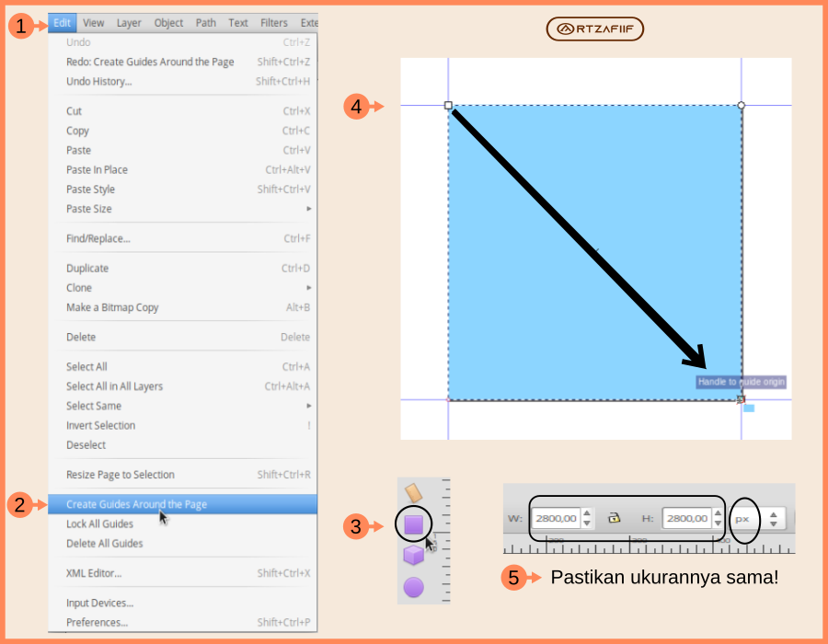Click the blue square shape on the canvas
Viewport: 828px width, 644px height.
pos(593,253)
